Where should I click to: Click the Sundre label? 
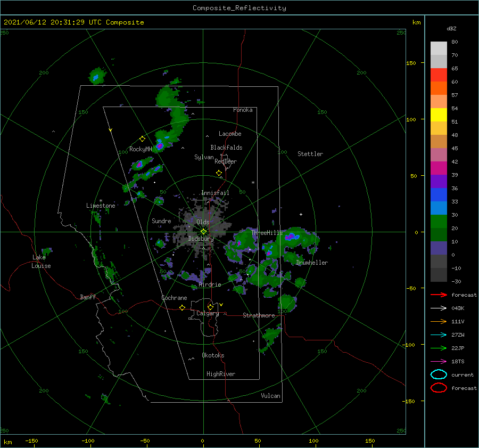click(x=161, y=221)
